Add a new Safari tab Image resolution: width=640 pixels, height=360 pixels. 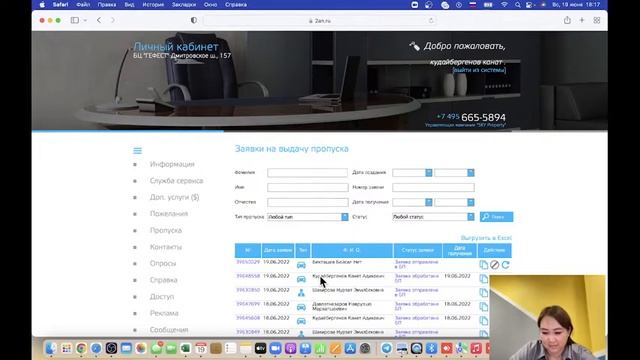pyautogui.click(x=582, y=20)
